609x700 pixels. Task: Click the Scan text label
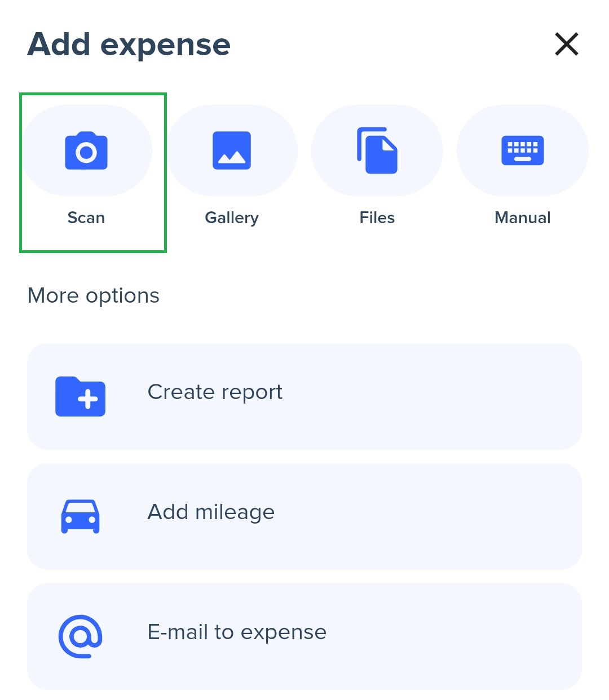[86, 218]
